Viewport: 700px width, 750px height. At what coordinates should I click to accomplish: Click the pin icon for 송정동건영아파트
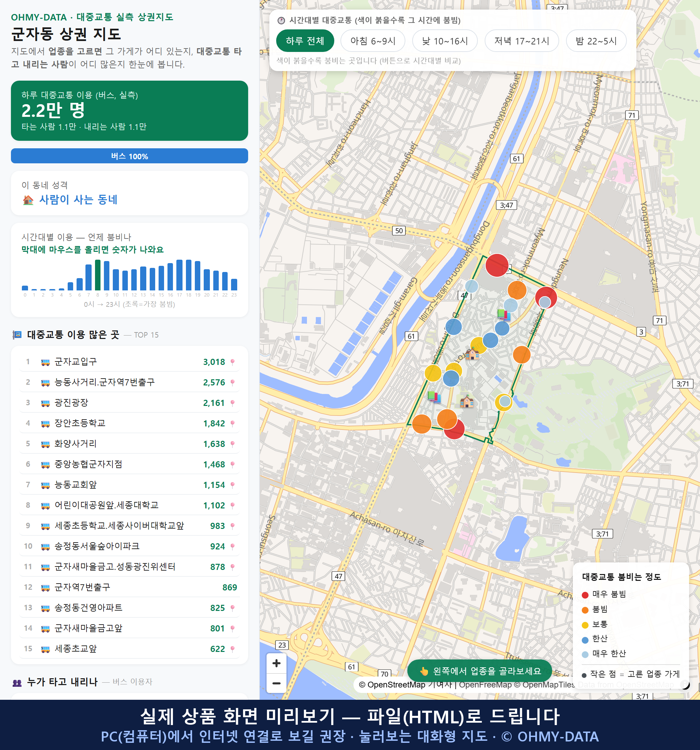tap(232, 608)
